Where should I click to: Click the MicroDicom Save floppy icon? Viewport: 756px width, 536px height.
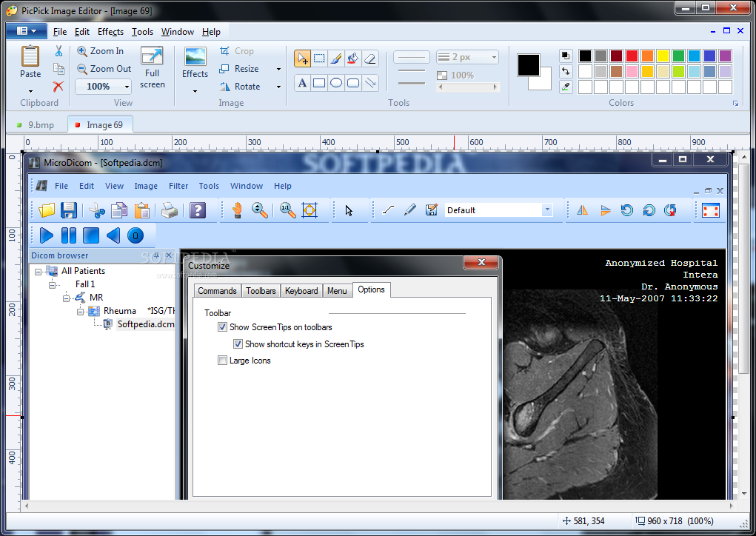[x=68, y=210]
